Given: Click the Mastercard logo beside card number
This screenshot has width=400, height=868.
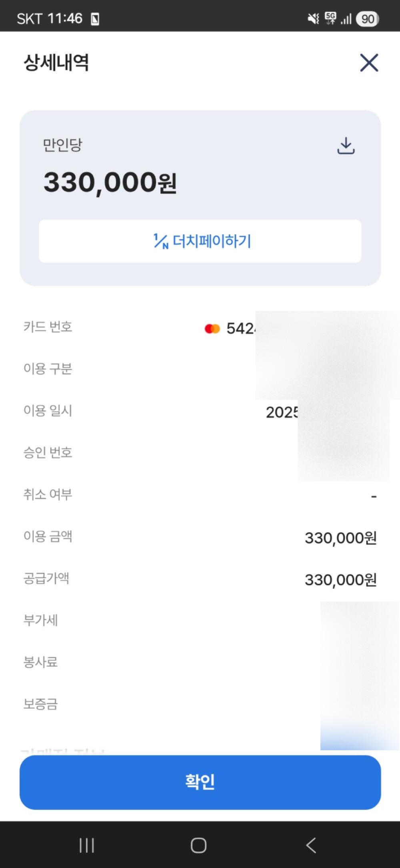Looking at the screenshot, I should point(212,329).
